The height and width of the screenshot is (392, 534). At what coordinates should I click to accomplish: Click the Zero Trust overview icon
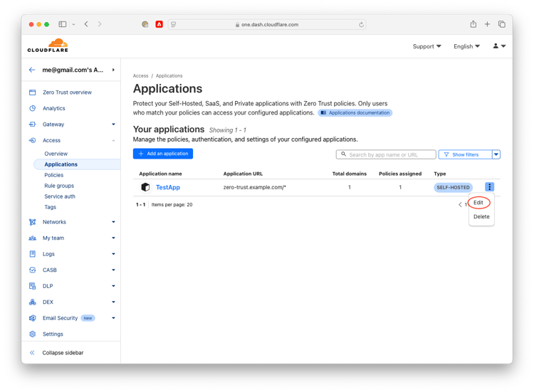(33, 92)
